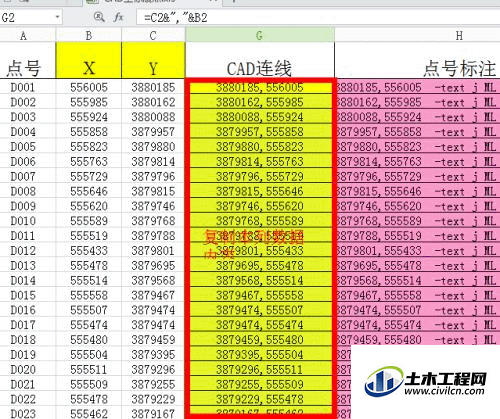Click the yellow X header cell
This screenshot has height=419, width=500.
click(x=89, y=60)
